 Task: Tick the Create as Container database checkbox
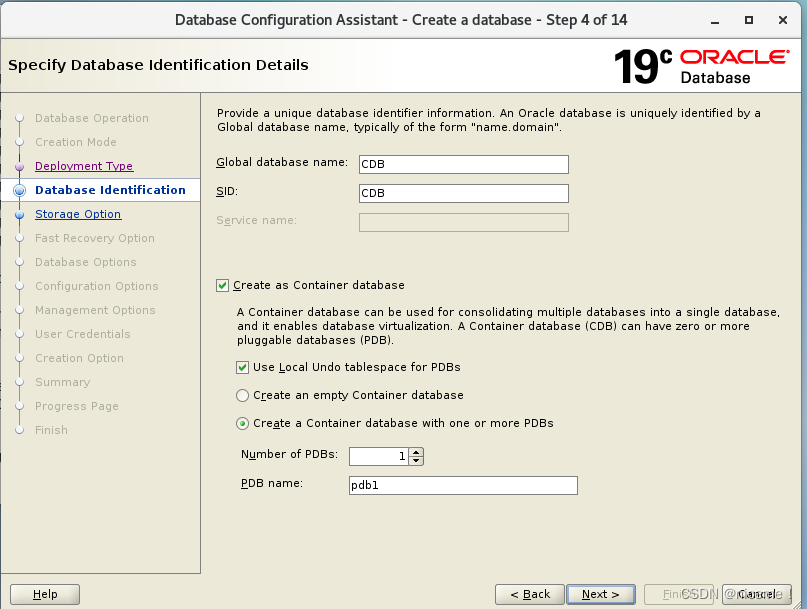[222, 286]
